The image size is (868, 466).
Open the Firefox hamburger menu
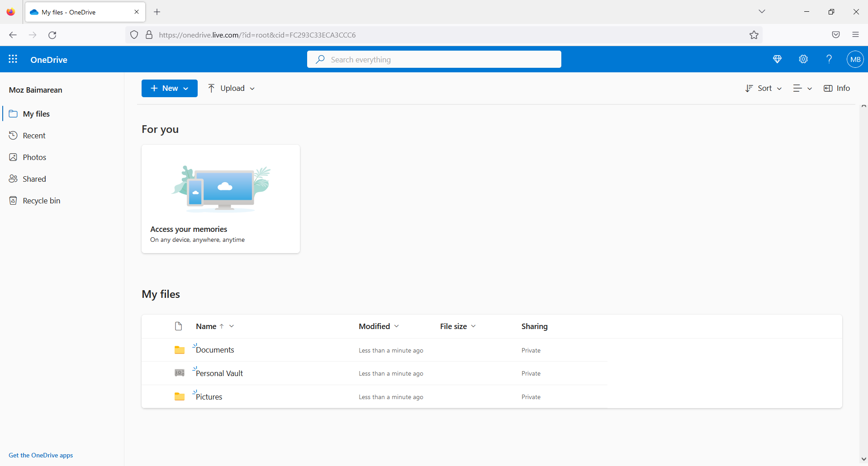855,35
